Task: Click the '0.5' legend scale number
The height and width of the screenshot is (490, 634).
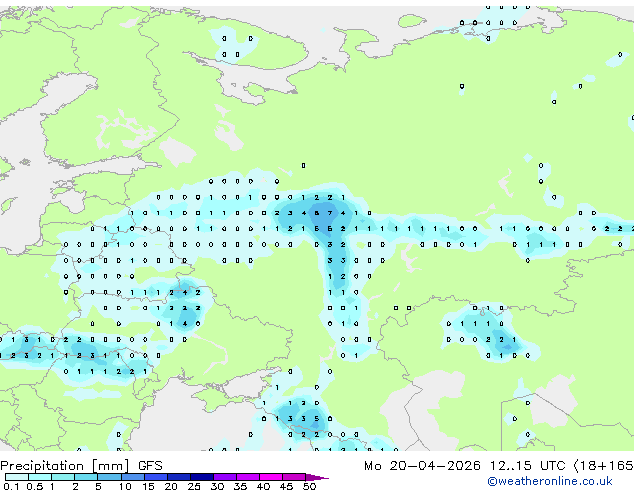Action: click(x=35, y=486)
